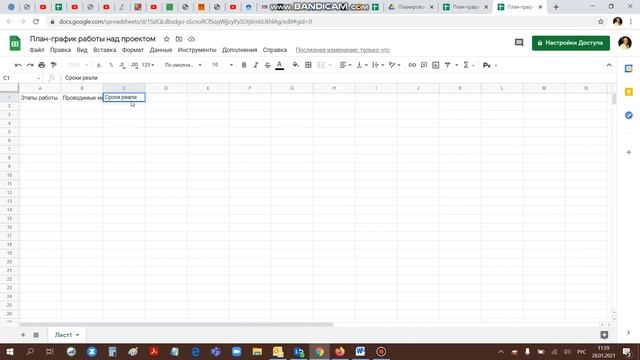Screen dimensions: 640x360
Task: Insert a link using chain icon
Action: 412,65
